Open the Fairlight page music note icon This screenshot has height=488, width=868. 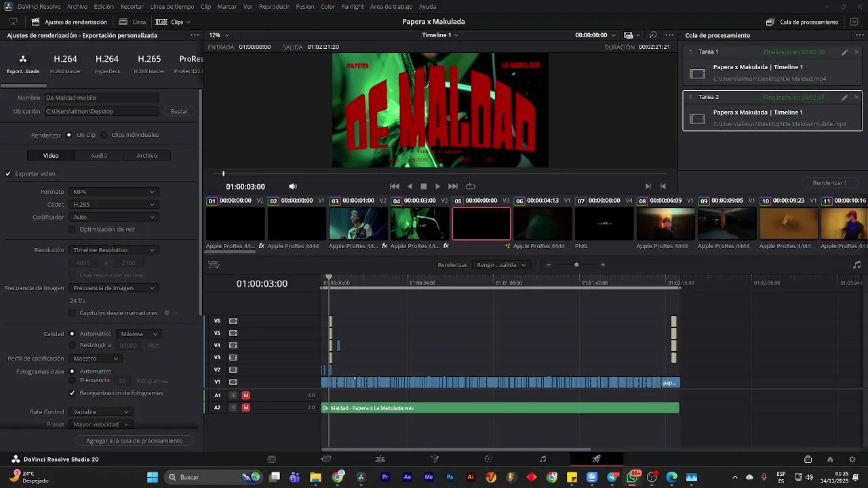[x=542, y=459]
